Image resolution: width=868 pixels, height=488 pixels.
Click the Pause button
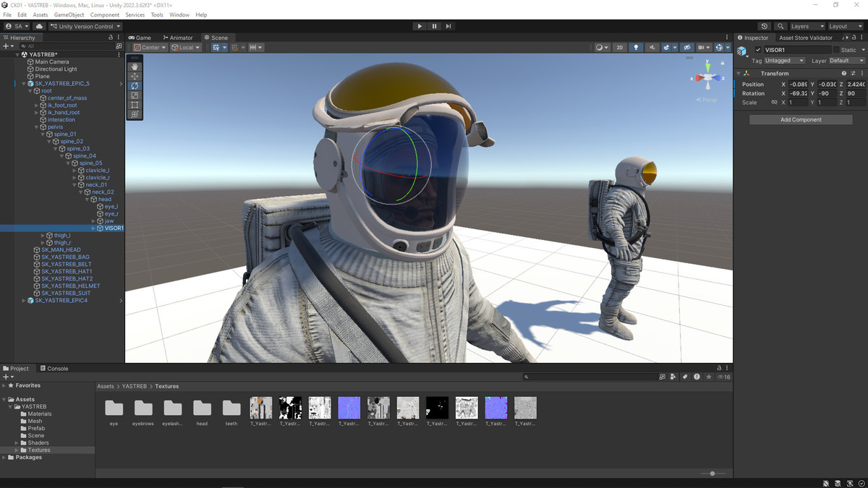[434, 26]
